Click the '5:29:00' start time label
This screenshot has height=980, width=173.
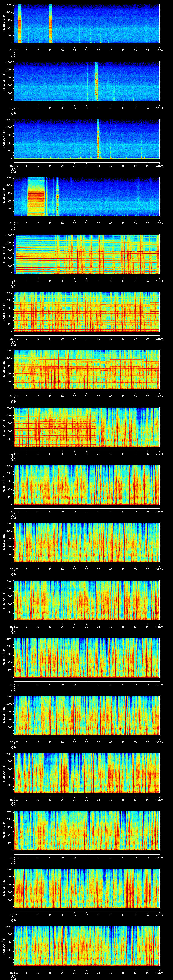coord(14,454)
